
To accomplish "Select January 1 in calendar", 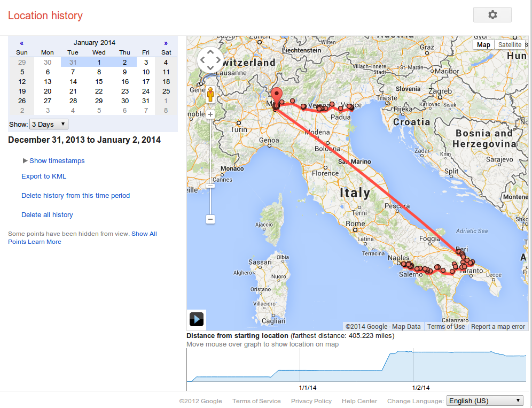I will (x=99, y=62).
